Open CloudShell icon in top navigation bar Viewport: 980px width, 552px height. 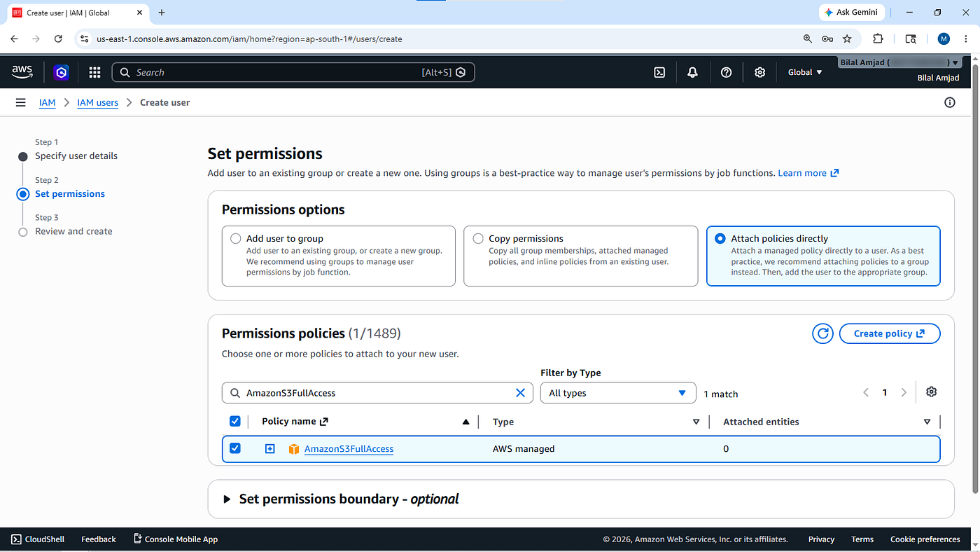coord(659,72)
